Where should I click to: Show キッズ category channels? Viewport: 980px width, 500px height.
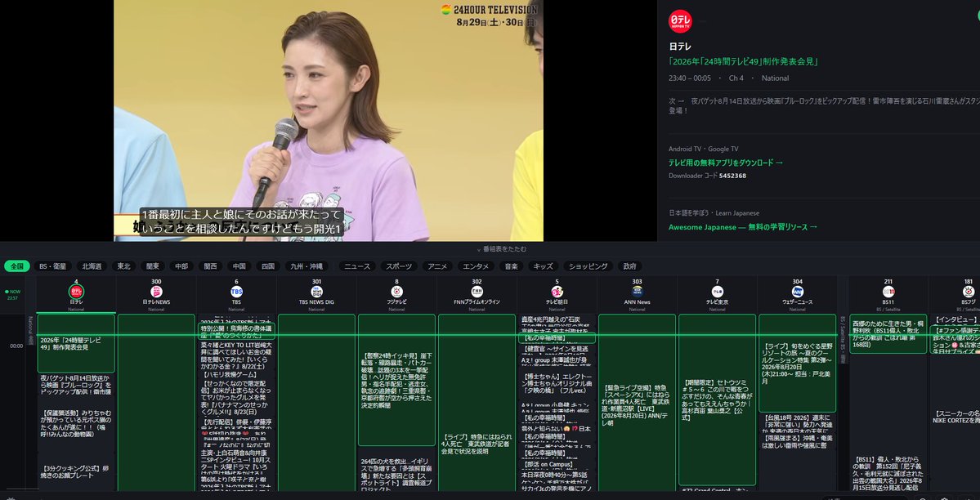543,266
